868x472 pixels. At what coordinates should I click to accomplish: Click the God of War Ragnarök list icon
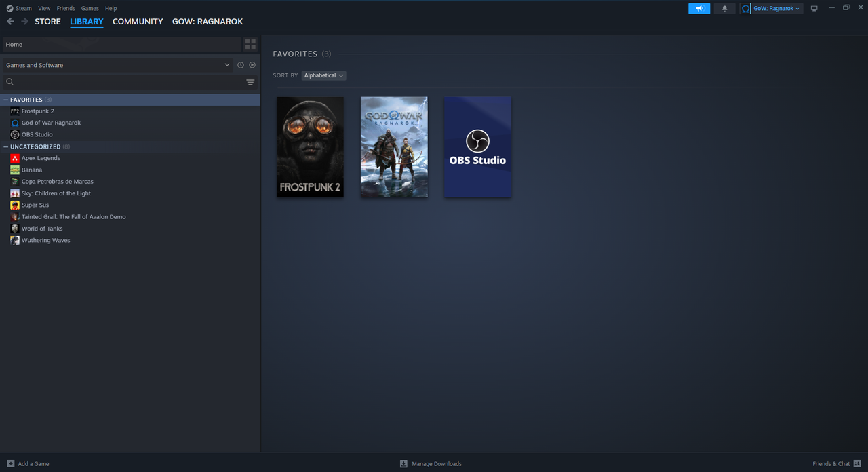15,123
